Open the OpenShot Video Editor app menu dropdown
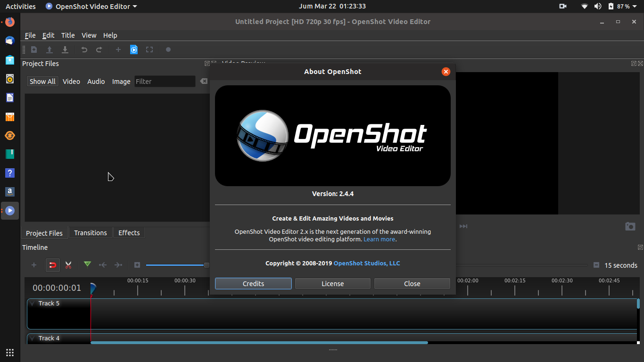 click(x=91, y=6)
